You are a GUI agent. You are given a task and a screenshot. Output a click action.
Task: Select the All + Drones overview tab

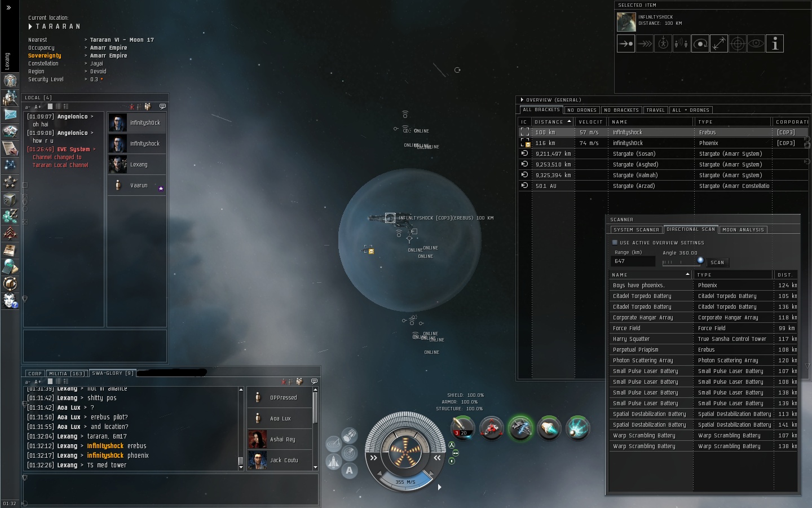[x=691, y=110]
